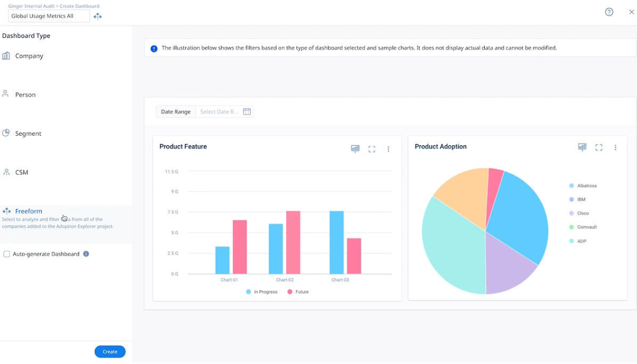637x364 pixels.
Task: Click the Albatross legend color dot
Action: pos(571,186)
